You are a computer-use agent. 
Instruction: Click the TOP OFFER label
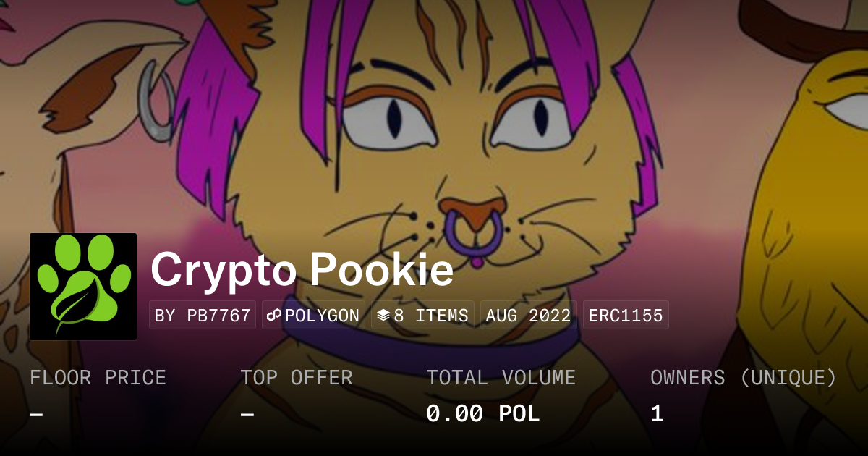click(x=297, y=378)
